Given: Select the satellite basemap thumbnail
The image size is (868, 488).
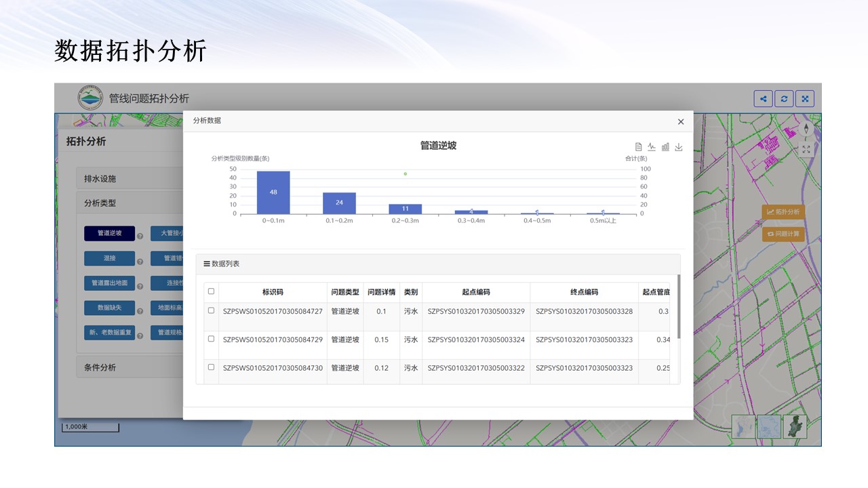Looking at the screenshot, I should click(795, 427).
